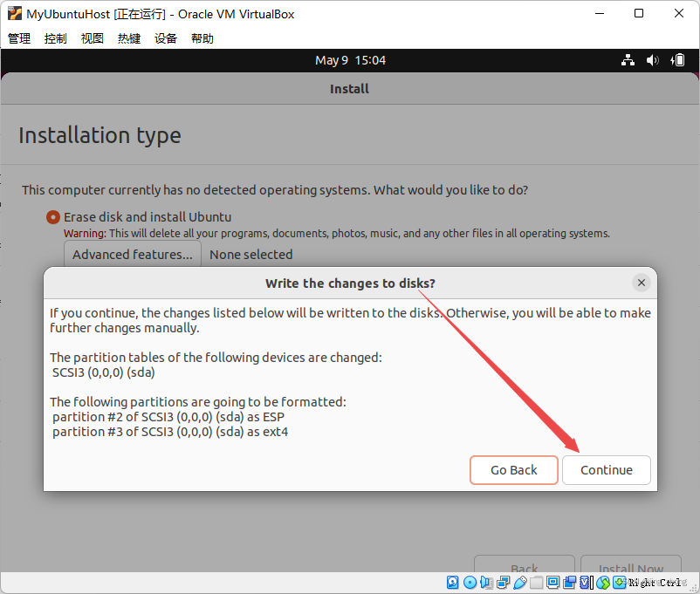700x594 pixels.
Task: Click the partition #3 as ext4 line
Action: 170,432
